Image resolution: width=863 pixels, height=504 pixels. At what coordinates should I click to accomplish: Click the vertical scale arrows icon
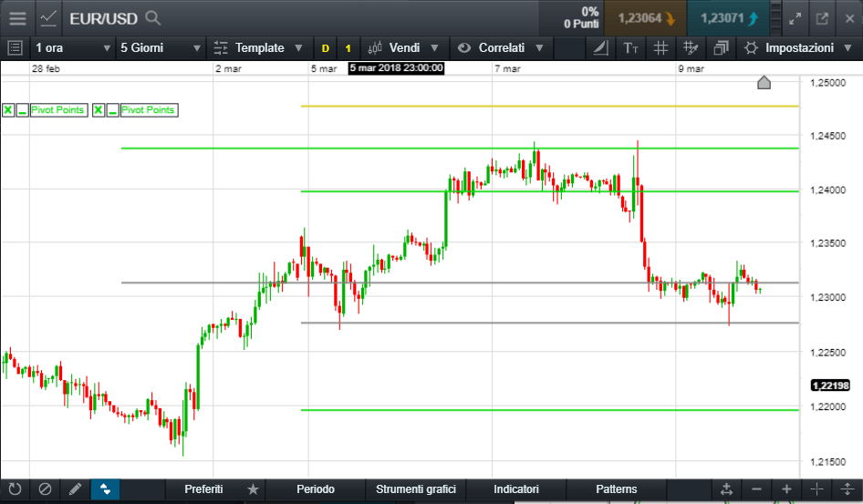(847, 489)
